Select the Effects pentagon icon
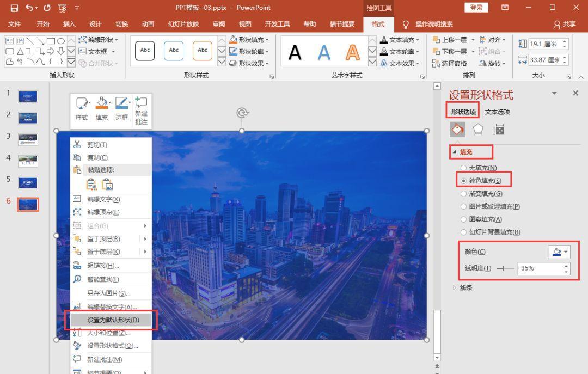Screen dimensions: 588x374 click(x=478, y=129)
